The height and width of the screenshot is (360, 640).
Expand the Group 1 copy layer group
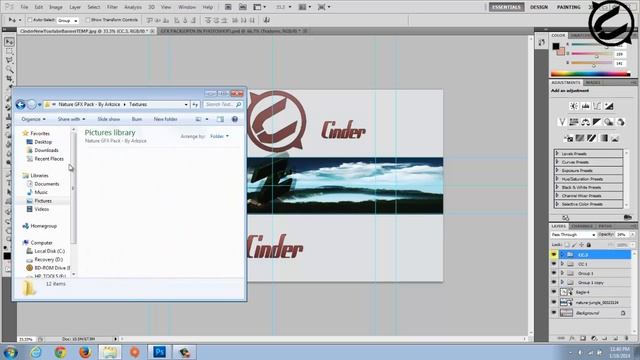click(x=562, y=282)
